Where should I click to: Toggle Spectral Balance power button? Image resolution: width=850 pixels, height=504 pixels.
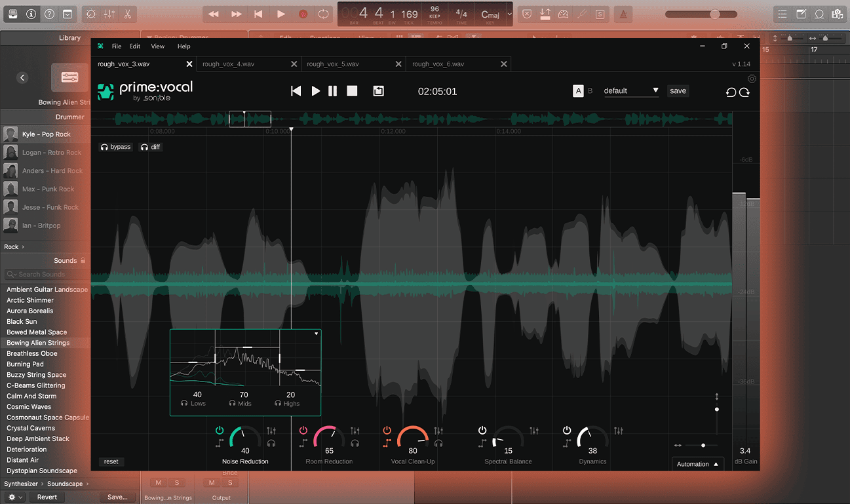[x=482, y=431]
